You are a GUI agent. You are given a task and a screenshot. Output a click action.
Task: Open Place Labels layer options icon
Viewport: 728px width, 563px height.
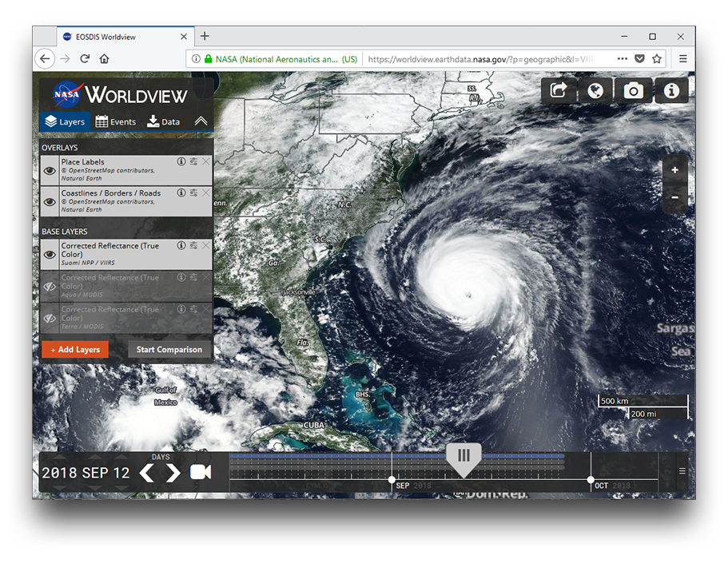[193, 161]
